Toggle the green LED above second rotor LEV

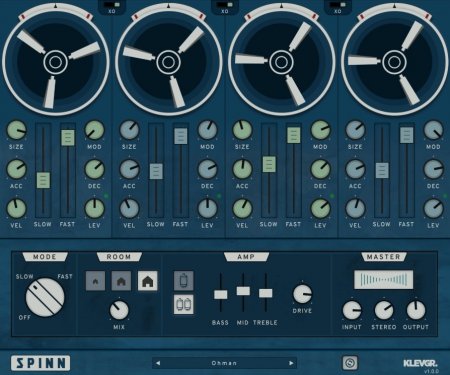[219, 196]
